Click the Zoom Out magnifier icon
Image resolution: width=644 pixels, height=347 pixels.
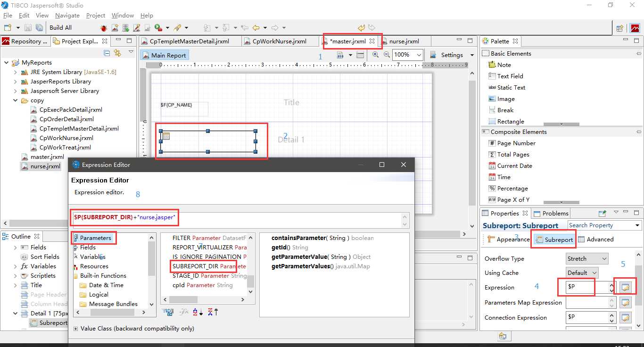pos(387,55)
